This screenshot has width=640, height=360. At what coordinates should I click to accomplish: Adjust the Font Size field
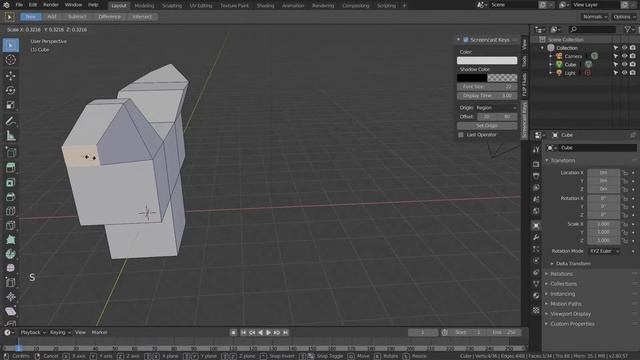[487, 87]
